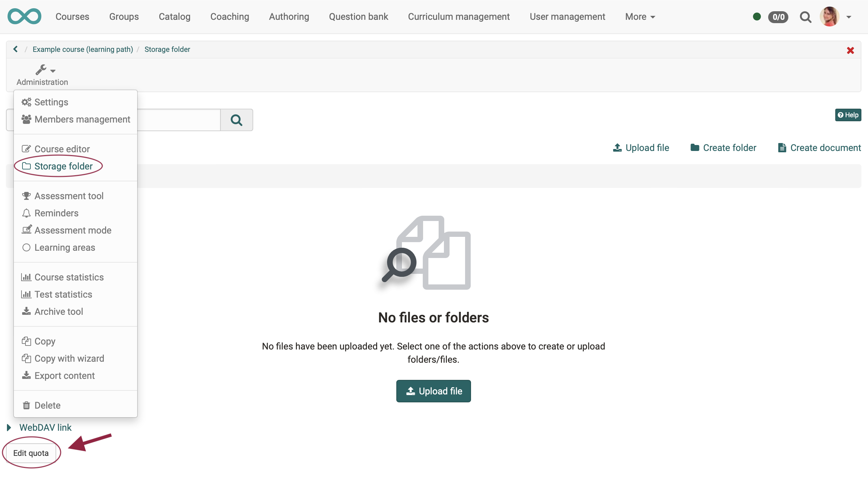Choose Members management in the menu
The height and width of the screenshot is (477, 868).
click(x=82, y=119)
